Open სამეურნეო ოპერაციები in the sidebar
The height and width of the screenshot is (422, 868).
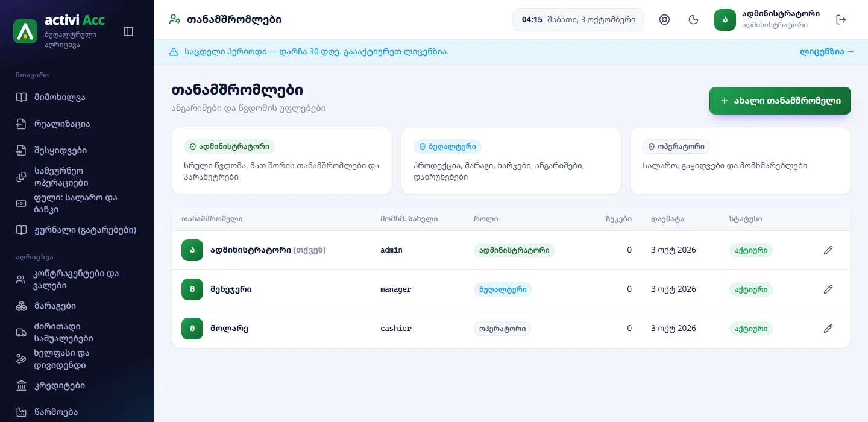point(77,177)
